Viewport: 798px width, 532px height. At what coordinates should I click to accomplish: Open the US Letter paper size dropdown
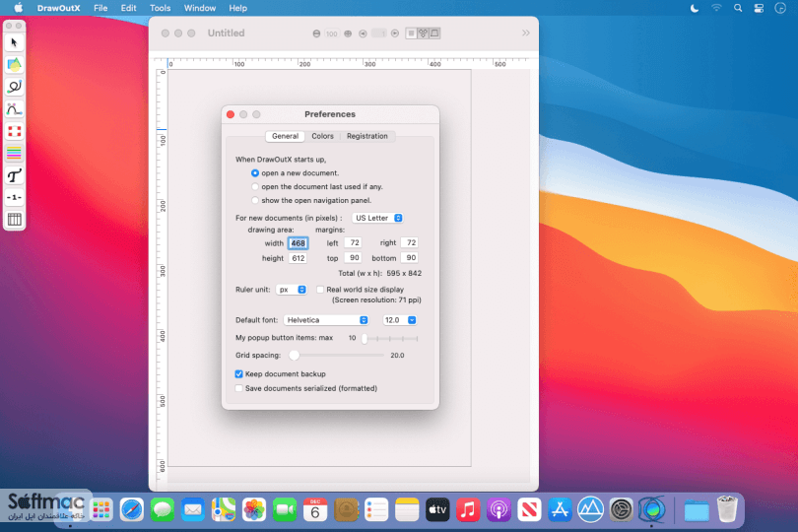[377, 218]
